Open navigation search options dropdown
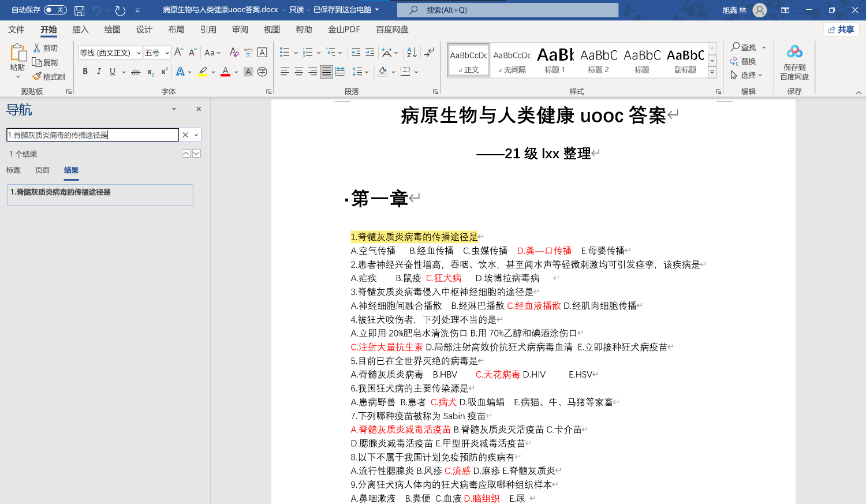This screenshot has width=866, height=504. pos(196,135)
